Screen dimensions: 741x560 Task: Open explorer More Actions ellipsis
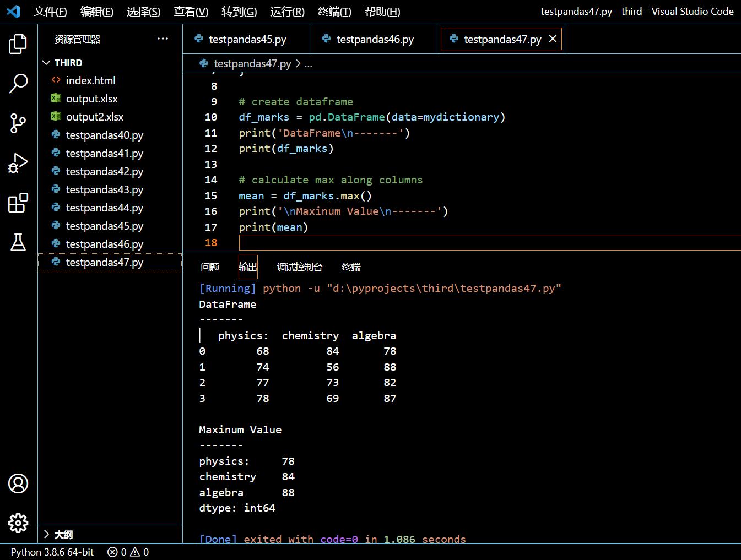(x=163, y=39)
